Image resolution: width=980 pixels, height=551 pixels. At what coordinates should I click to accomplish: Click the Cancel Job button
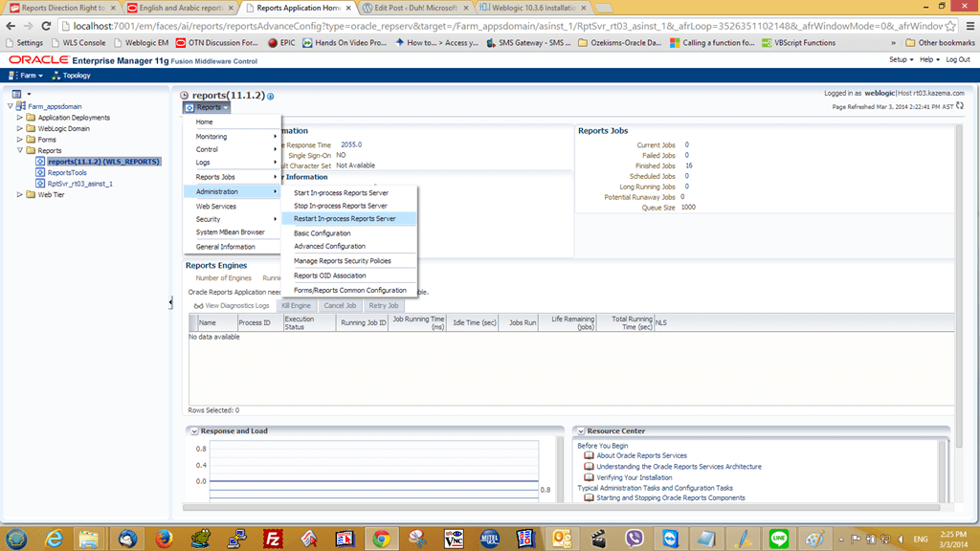click(340, 305)
